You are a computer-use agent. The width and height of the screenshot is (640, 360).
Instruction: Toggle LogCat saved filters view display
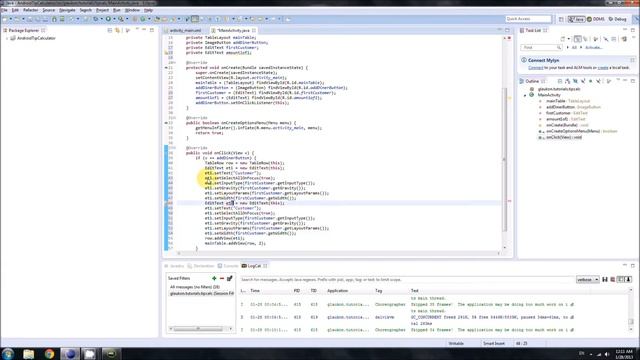pos(620,280)
